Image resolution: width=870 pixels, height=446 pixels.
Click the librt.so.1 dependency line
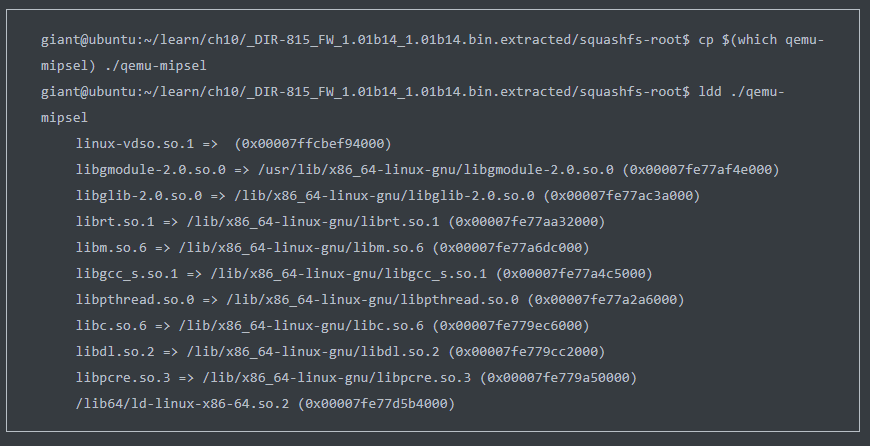(x=341, y=222)
